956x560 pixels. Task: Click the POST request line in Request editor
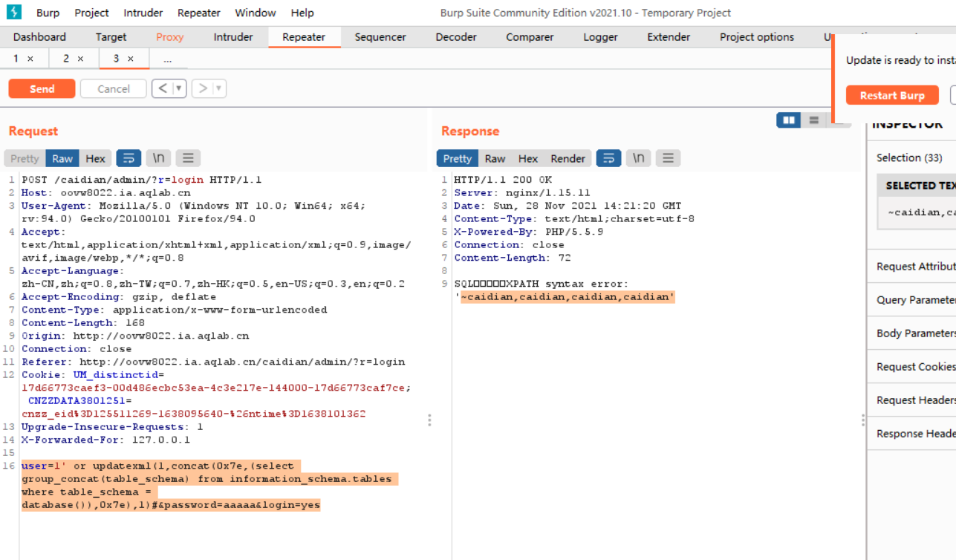click(x=142, y=180)
